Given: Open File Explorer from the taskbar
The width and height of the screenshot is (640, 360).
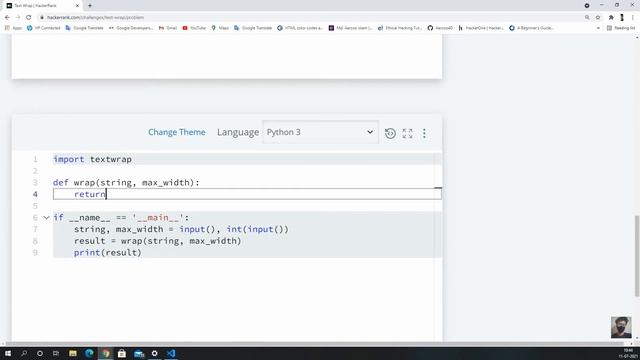Looking at the screenshot, I should pyautogui.click(x=73, y=353).
